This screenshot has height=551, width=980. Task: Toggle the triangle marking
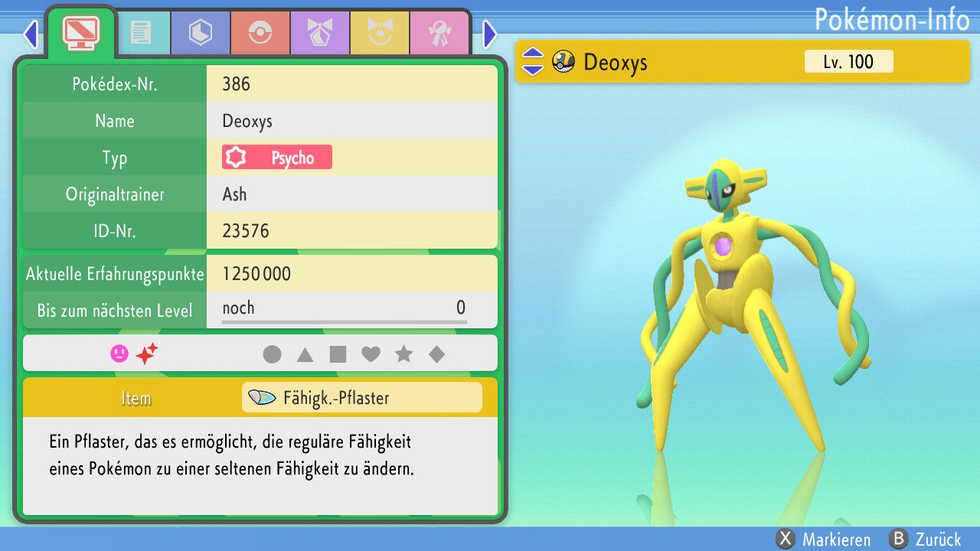click(305, 354)
